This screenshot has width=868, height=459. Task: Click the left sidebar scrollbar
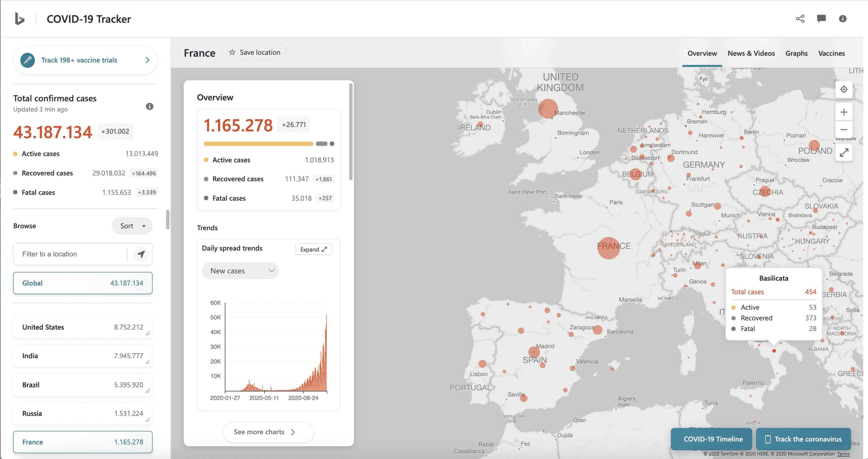click(167, 220)
